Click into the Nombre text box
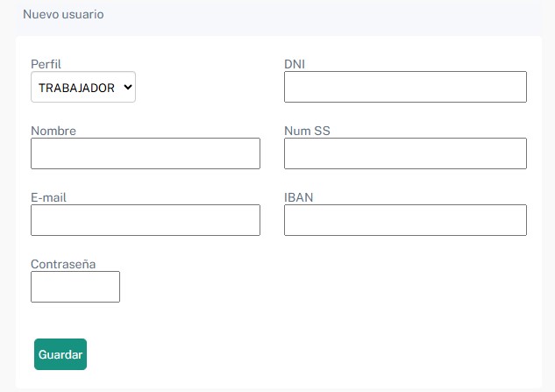Viewport: 555px width, 392px height. tap(146, 153)
